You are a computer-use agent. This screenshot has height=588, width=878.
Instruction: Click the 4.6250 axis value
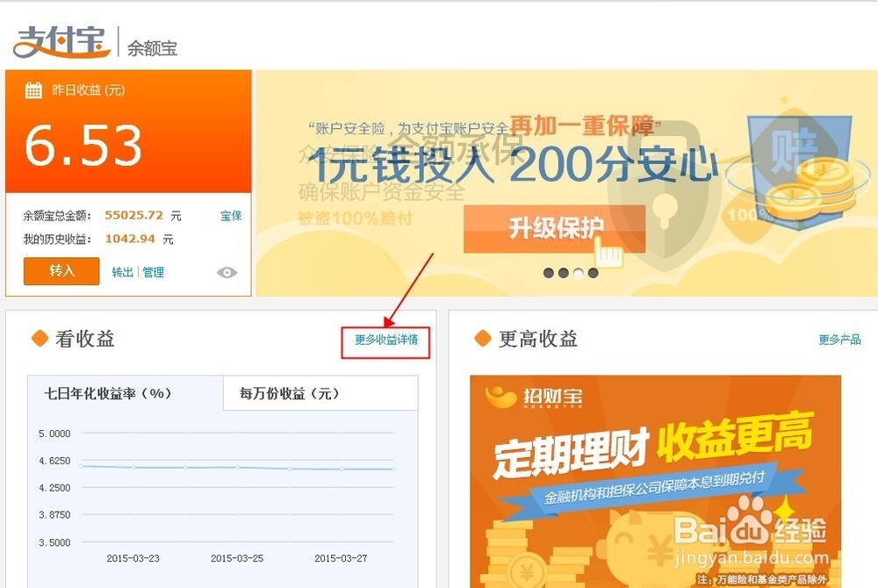54,461
